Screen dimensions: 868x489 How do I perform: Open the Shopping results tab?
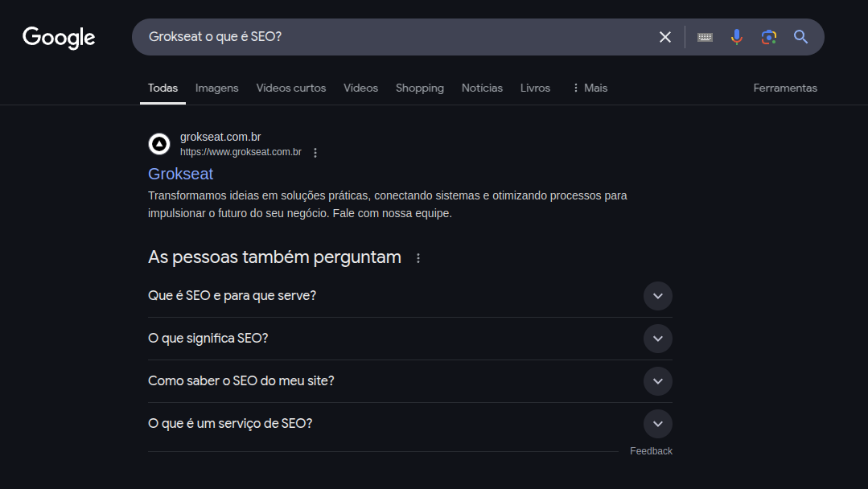pyautogui.click(x=419, y=88)
